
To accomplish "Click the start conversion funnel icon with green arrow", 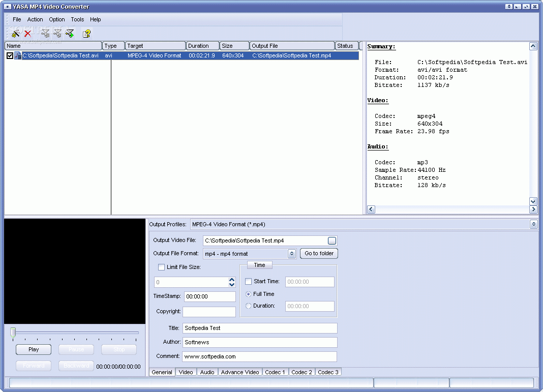I will (x=70, y=33).
